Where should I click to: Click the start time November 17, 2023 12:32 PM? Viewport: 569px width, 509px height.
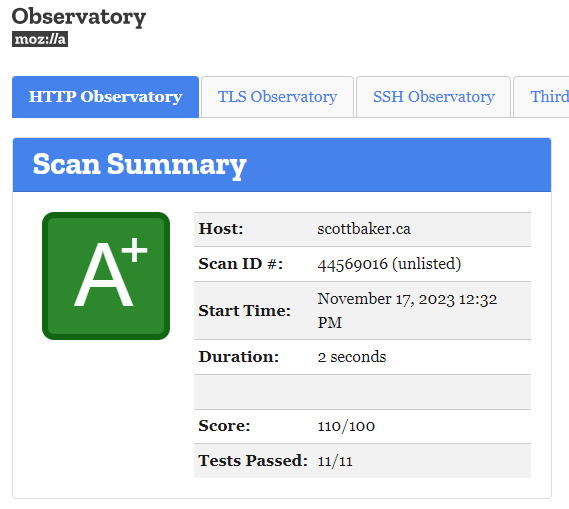pyautogui.click(x=407, y=311)
